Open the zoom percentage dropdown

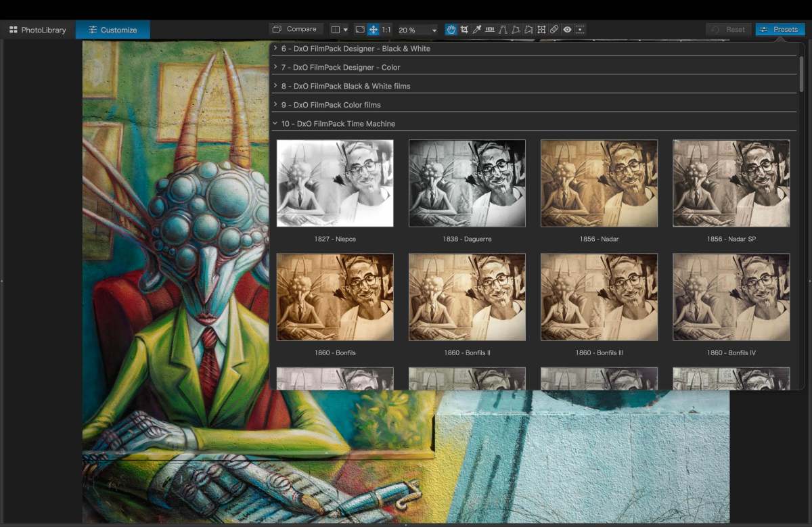pyautogui.click(x=434, y=29)
